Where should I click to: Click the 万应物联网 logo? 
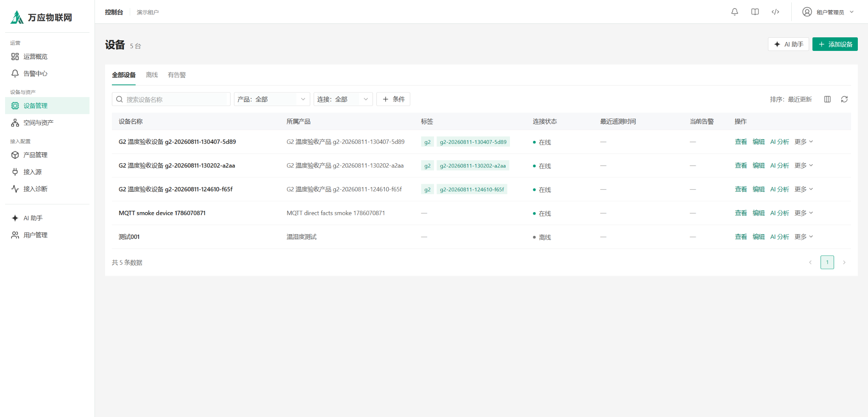tap(41, 17)
